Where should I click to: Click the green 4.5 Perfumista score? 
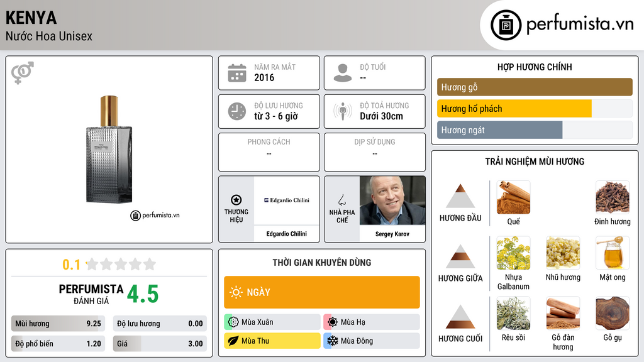tap(143, 294)
